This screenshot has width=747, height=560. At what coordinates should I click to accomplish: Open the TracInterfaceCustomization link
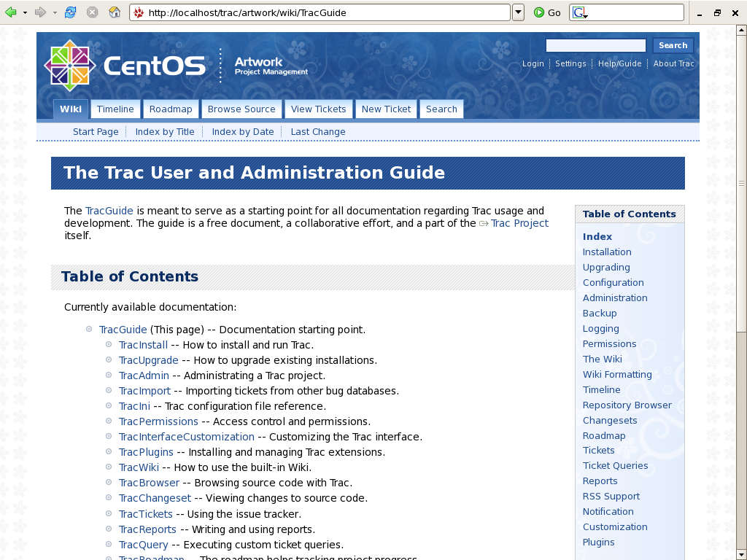186,437
